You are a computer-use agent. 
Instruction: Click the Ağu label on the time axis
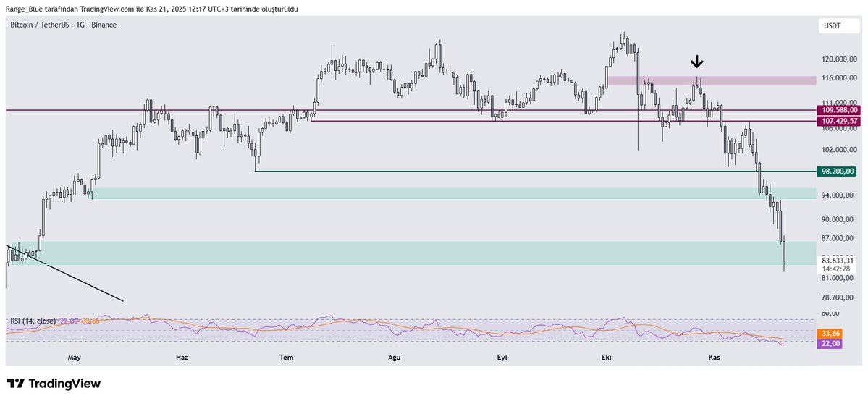coord(394,358)
